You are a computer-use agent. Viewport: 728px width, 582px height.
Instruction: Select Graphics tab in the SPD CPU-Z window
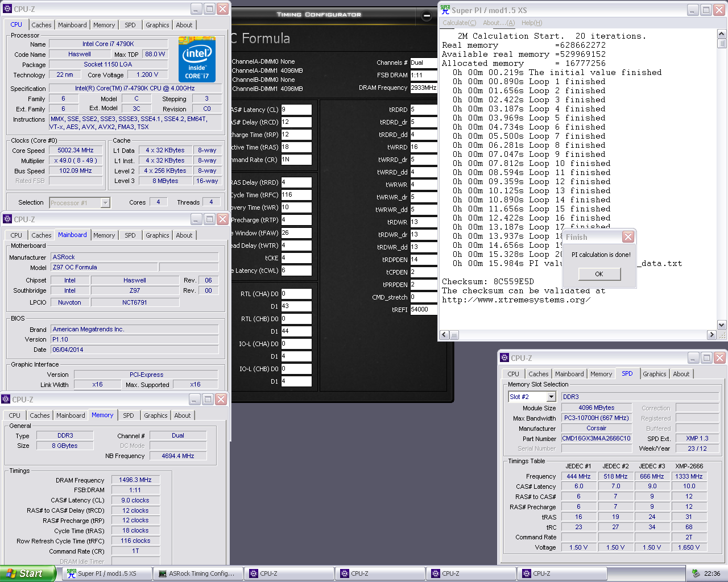(655, 374)
